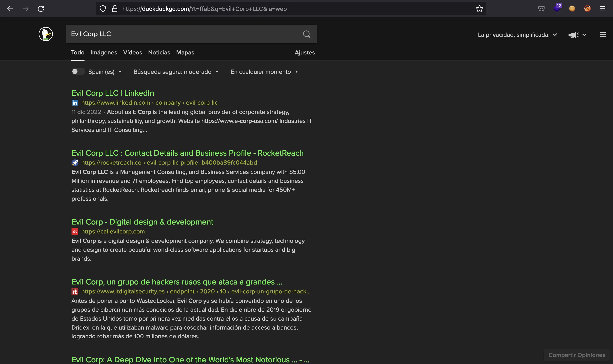Switch to the Imágenes tab
This screenshot has height=364, width=613.
pyautogui.click(x=104, y=53)
